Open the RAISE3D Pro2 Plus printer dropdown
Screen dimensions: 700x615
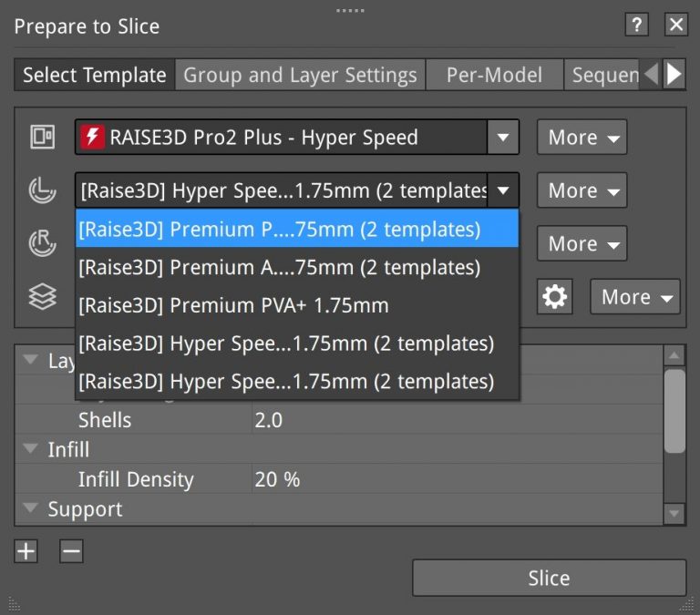coord(296,137)
